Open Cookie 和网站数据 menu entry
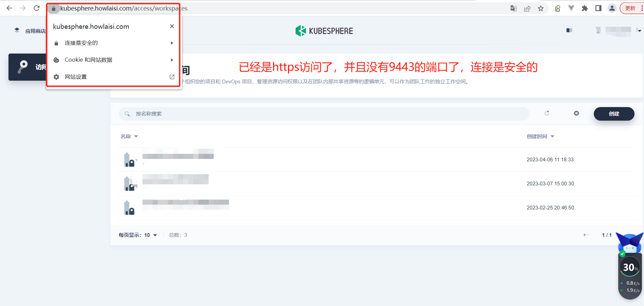 (x=114, y=60)
